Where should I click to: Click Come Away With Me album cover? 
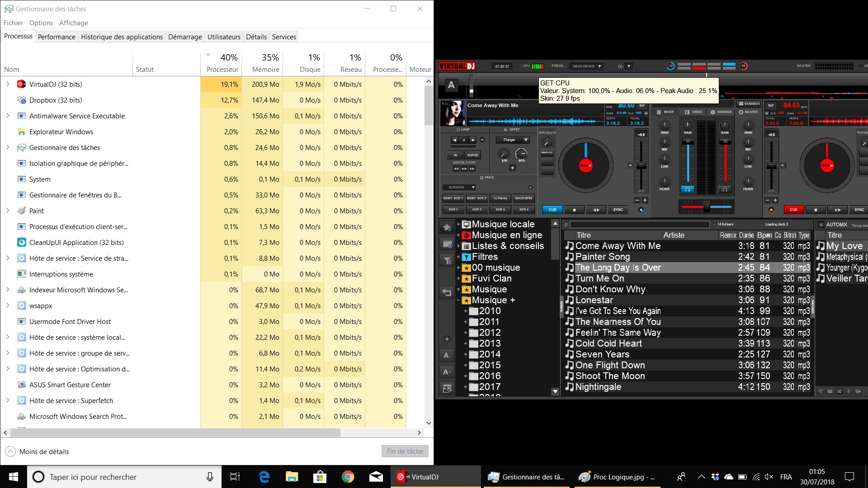coord(453,113)
